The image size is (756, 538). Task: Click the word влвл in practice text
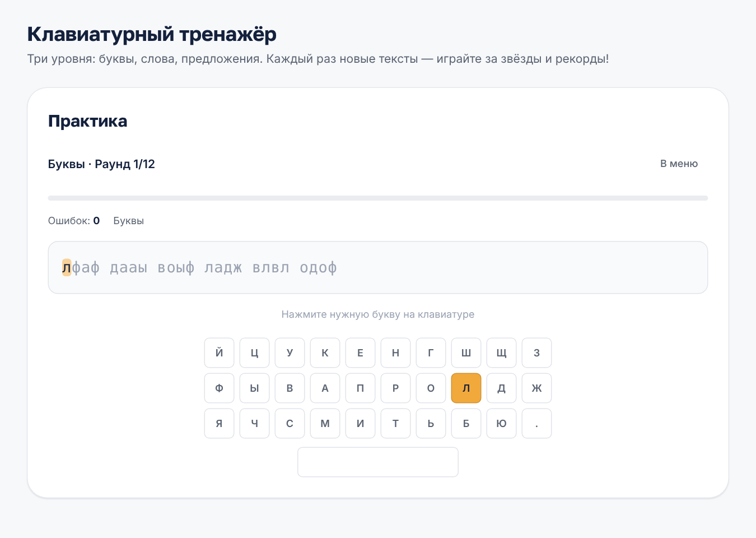pos(271,268)
